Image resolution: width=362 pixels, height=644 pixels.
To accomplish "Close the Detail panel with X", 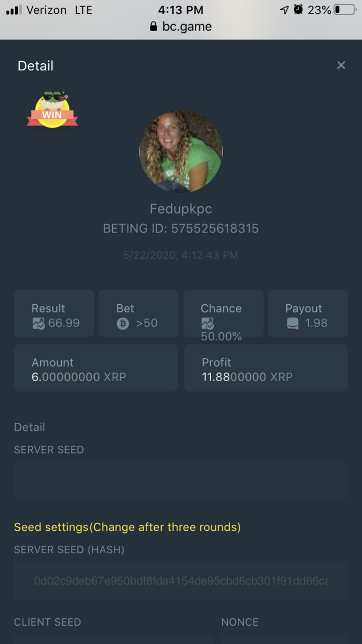I will (x=341, y=65).
